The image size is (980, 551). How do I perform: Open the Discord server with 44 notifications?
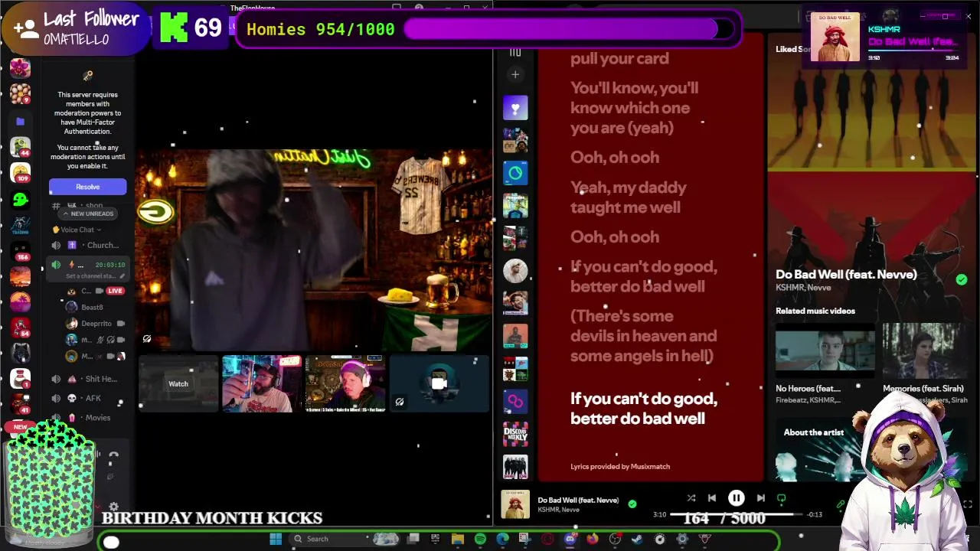click(20, 147)
